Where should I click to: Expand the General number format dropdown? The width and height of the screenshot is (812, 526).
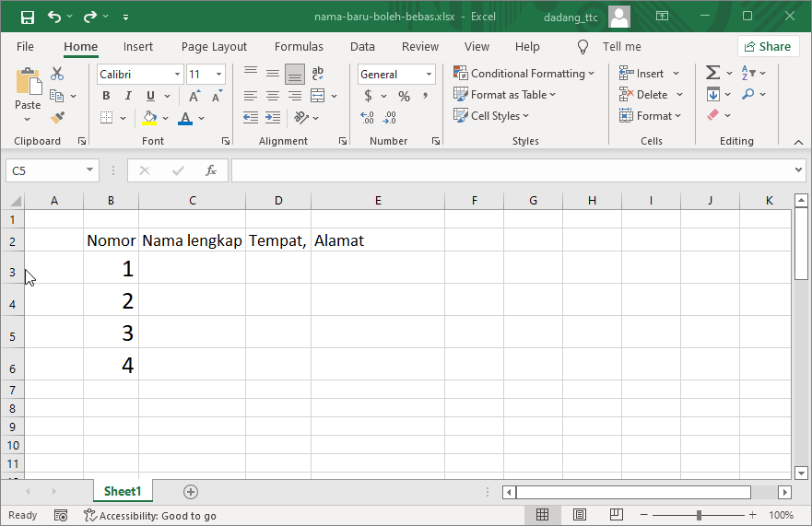tap(429, 75)
